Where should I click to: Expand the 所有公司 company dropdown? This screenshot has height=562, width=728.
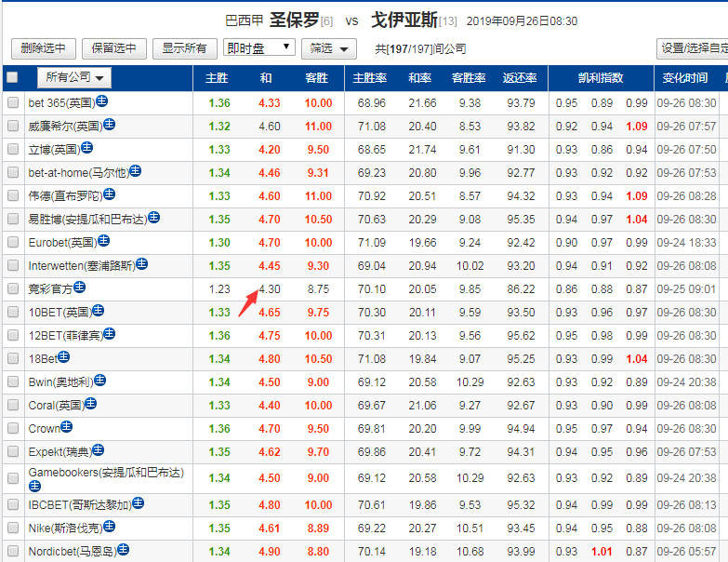(x=74, y=77)
